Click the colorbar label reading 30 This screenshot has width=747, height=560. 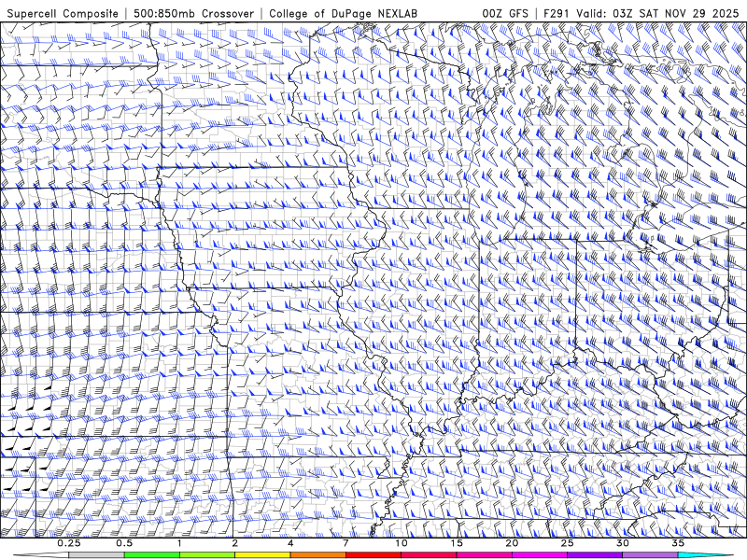[x=623, y=543]
